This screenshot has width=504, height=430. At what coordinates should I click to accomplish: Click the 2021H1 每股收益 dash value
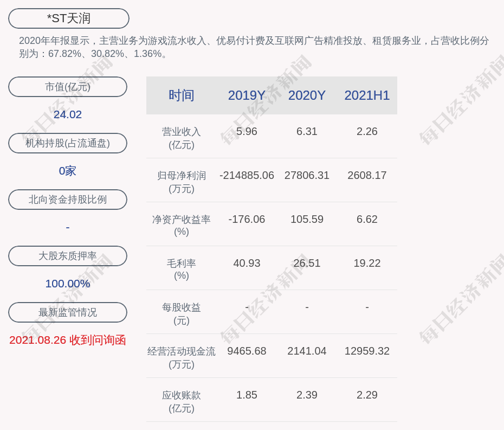367,307
